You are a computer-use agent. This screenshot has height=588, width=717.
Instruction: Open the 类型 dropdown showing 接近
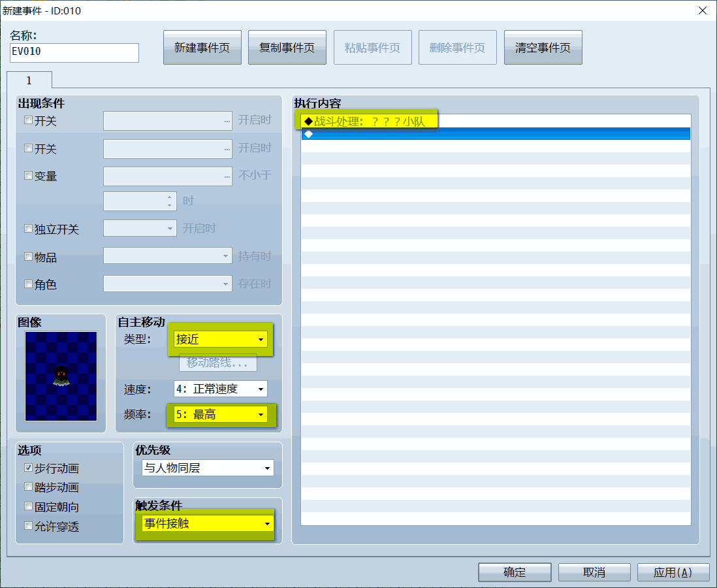pos(221,339)
